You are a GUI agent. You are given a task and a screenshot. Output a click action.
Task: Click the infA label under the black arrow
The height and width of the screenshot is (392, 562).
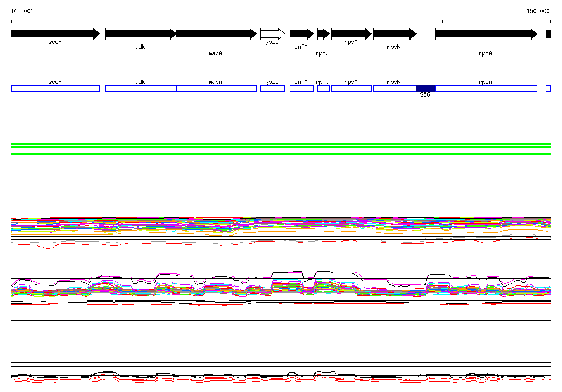pyautogui.click(x=301, y=47)
